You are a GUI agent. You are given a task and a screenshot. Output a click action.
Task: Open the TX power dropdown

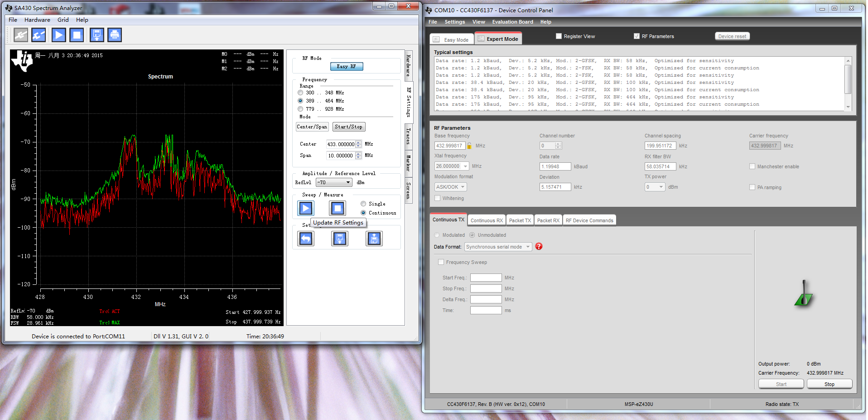coord(655,187)
